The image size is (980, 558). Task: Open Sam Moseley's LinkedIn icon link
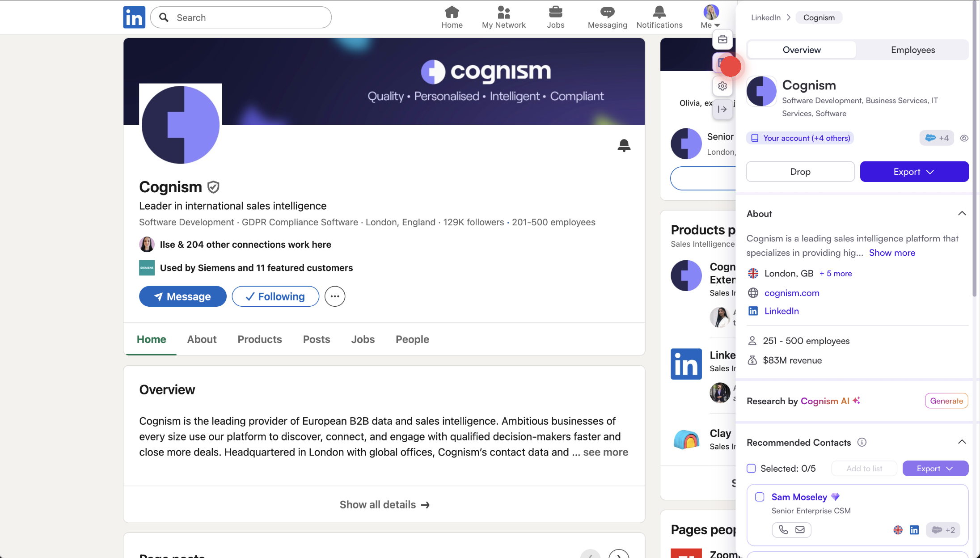click(914, 530)
